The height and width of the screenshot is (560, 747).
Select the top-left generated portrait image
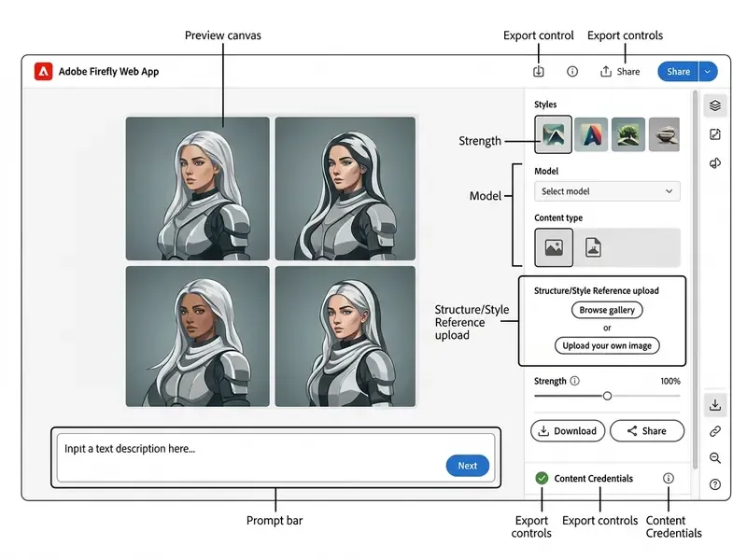pos(198,189)
